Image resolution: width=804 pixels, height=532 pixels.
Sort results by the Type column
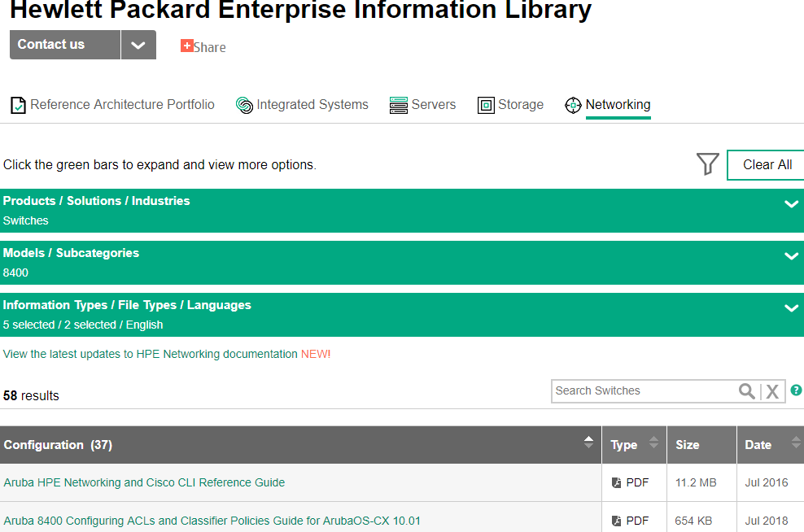point(634,444)
